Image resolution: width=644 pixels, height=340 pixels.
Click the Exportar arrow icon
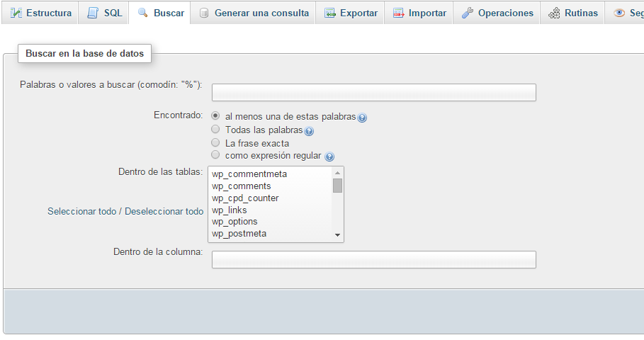(329, 13)
